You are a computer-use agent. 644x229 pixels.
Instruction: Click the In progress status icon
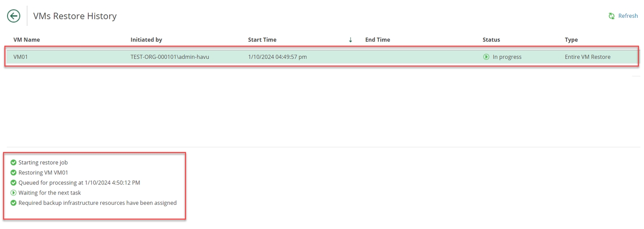coord(486,57)
